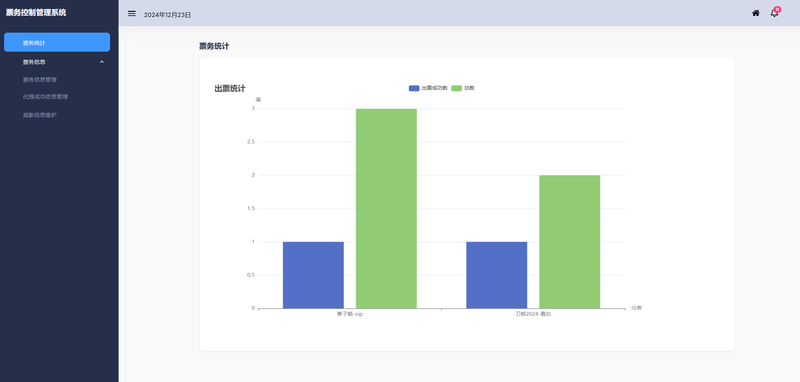This screenshot has width=800, height=382.
Task: Click the 刀郎2024-看台 axis label
Action: [533, 314]
